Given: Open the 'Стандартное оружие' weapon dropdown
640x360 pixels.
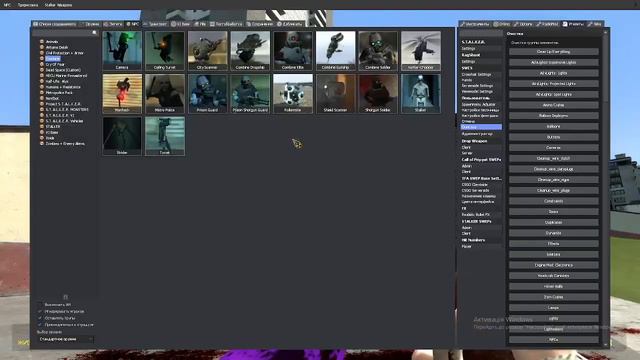Looking at the screenshot, I should [65, 339].
